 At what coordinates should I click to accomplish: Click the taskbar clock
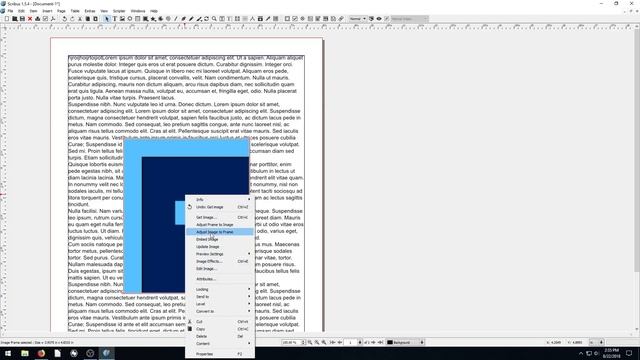pyautogui.click(x=611, y=353)
